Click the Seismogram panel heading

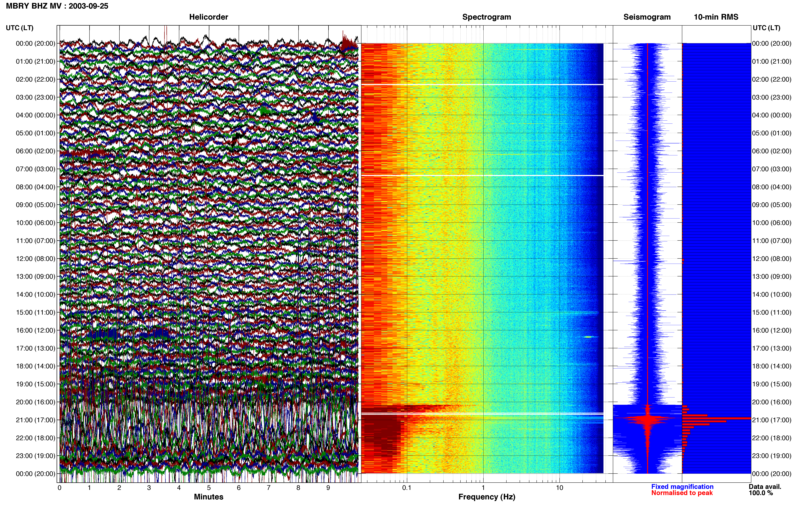pyautogui.click(x=647, y=17)
